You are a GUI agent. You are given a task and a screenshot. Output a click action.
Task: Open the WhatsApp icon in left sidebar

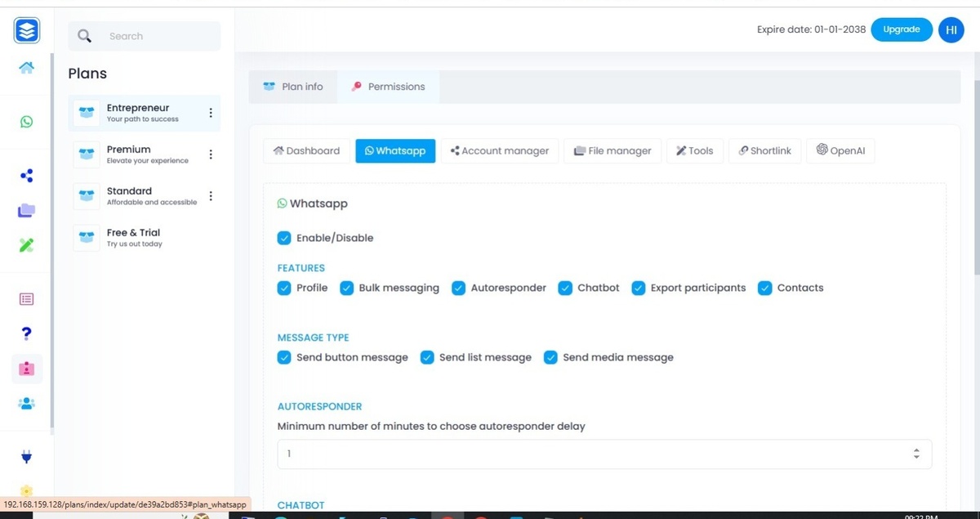[x=26, y=122]
